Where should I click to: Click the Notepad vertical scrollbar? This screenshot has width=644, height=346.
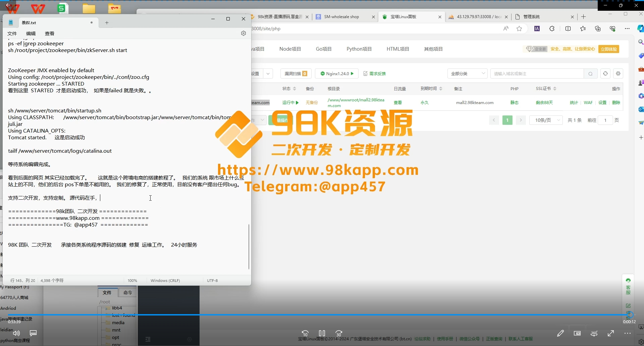[x=249, y=247]
